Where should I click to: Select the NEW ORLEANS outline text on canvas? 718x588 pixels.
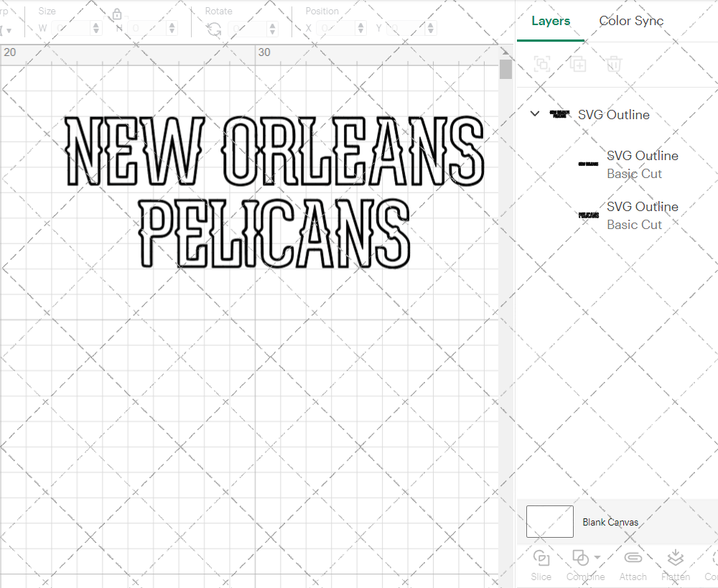(x=274, y=151)
